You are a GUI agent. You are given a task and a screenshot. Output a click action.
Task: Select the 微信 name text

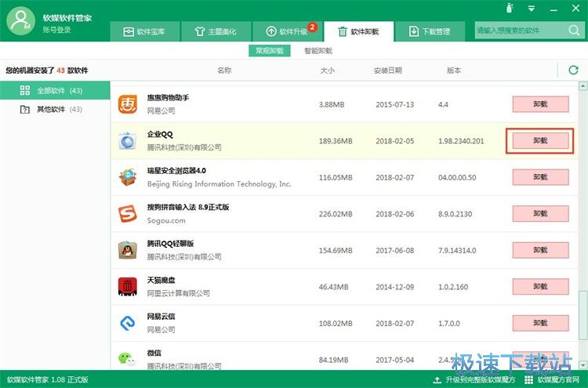coord(154,353)
